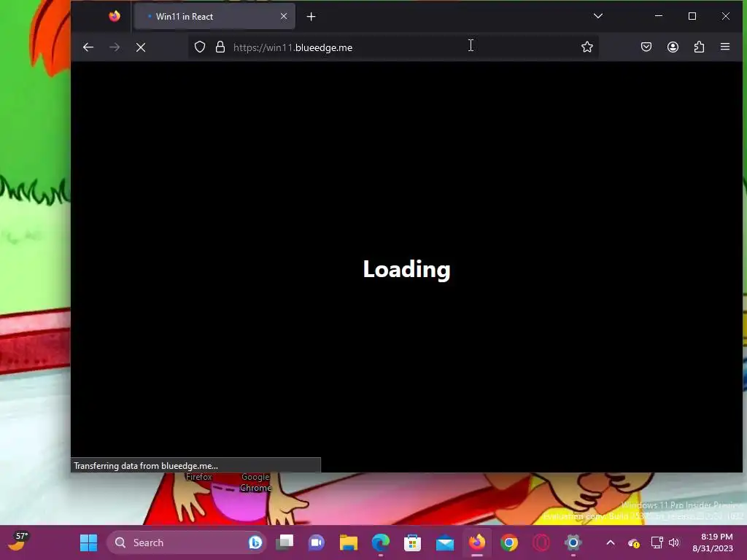Open Microsoft Edge from taskbar
The image size is (747, 560).
(381, 542)
